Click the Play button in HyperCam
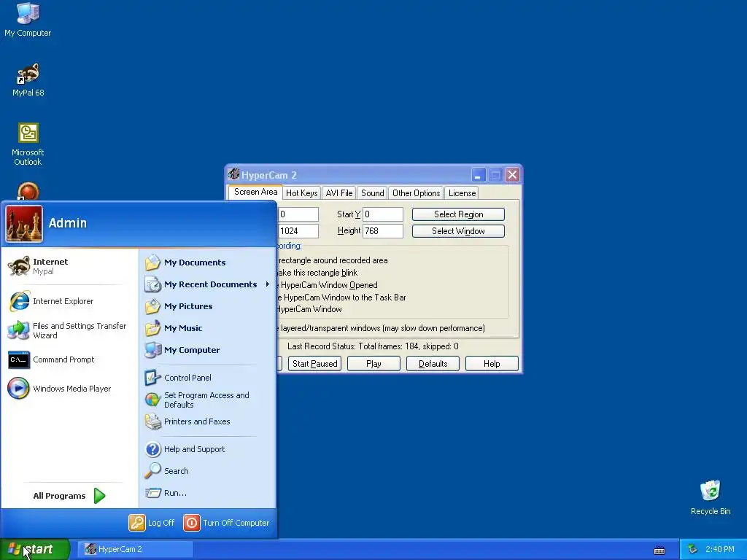 click(373, 364)
